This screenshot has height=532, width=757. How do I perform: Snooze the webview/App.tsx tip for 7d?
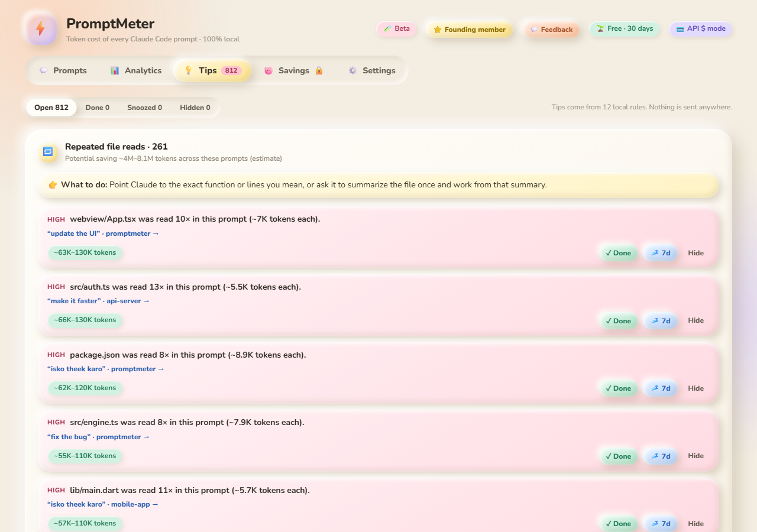point(661,253)
